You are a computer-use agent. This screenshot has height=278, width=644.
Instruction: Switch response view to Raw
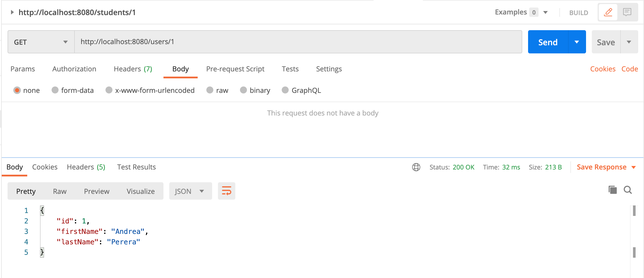[59, 191]
